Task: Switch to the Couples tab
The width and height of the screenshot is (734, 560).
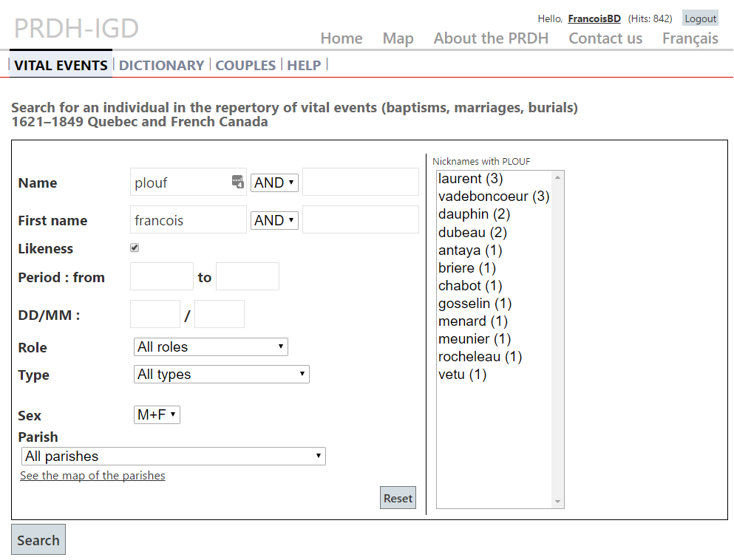Action: click(x=245, y=65)
